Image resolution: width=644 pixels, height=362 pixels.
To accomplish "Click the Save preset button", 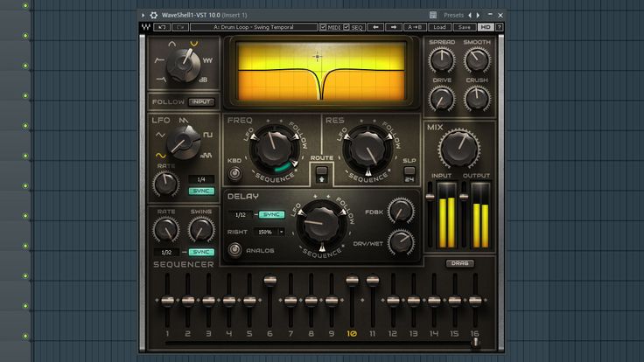I will (x=464, y=27).
